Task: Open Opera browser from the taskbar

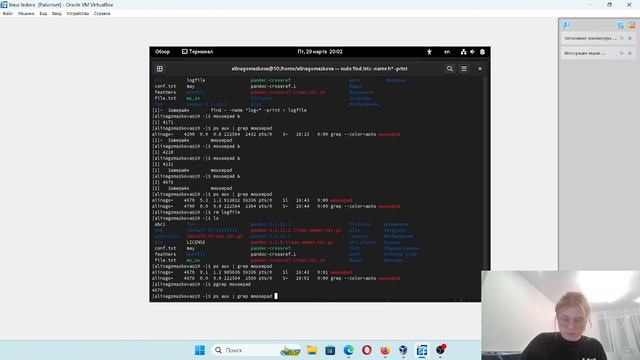Action: coord(367,350)
